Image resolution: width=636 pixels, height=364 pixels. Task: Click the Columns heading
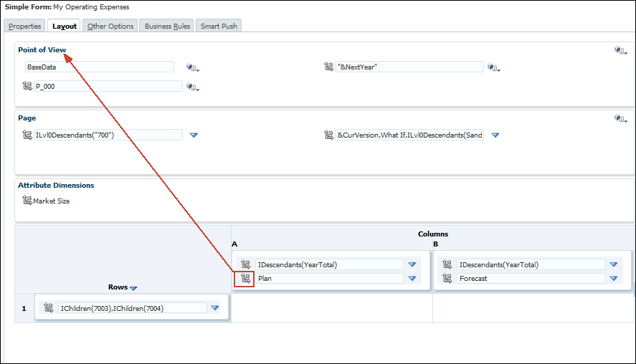pyautogui.click(x=433, y=234)
